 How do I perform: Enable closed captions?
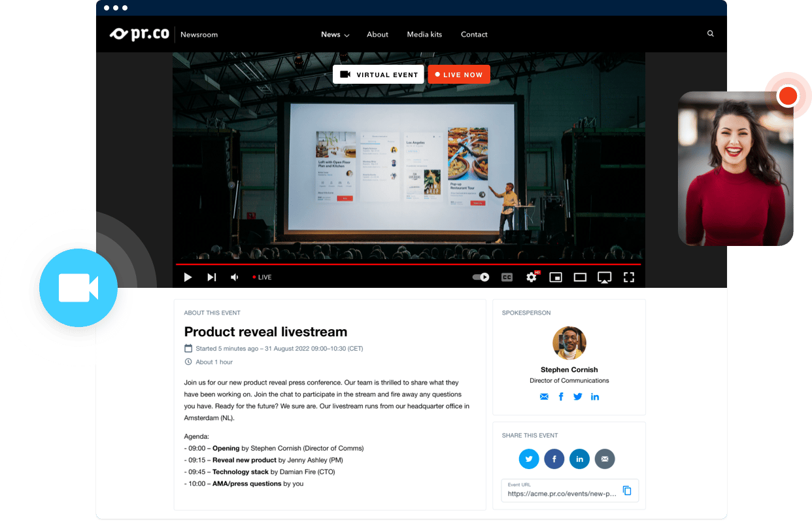coord(507,277)
